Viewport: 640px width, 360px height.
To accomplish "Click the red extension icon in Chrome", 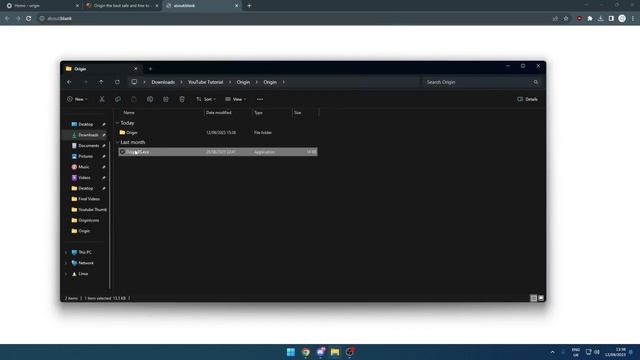I will (x=579, y=18).
